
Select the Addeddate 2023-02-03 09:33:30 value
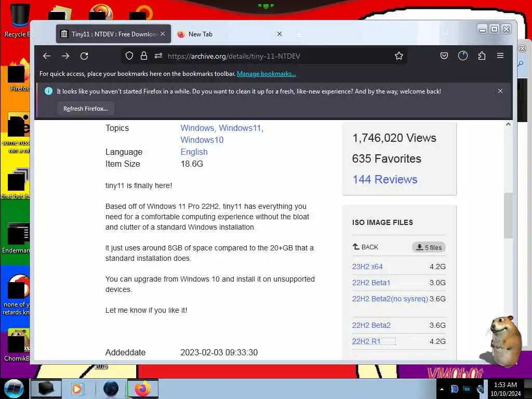click(219, 353)
